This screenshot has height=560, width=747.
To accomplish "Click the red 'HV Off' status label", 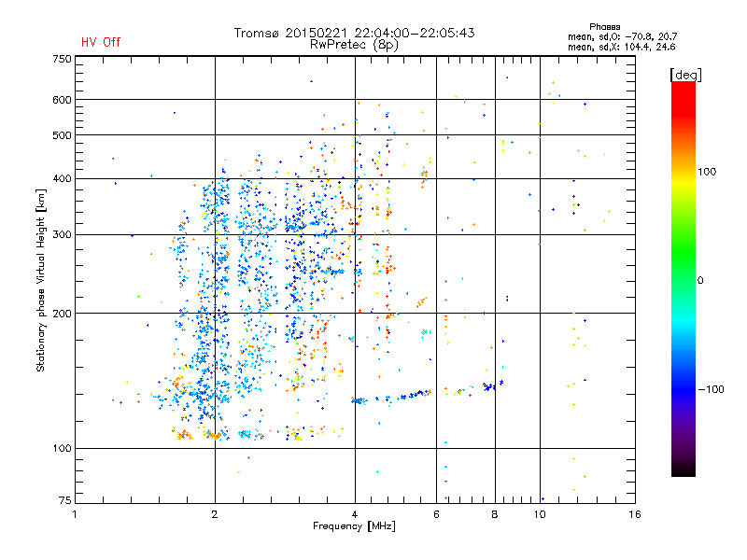I will tap(101, 42).
